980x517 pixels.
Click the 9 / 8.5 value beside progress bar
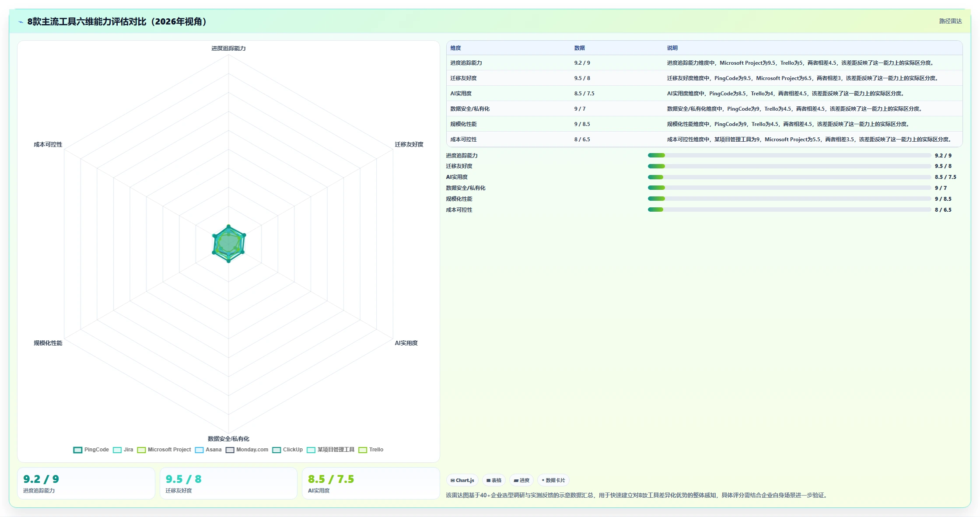pos(943,199)
